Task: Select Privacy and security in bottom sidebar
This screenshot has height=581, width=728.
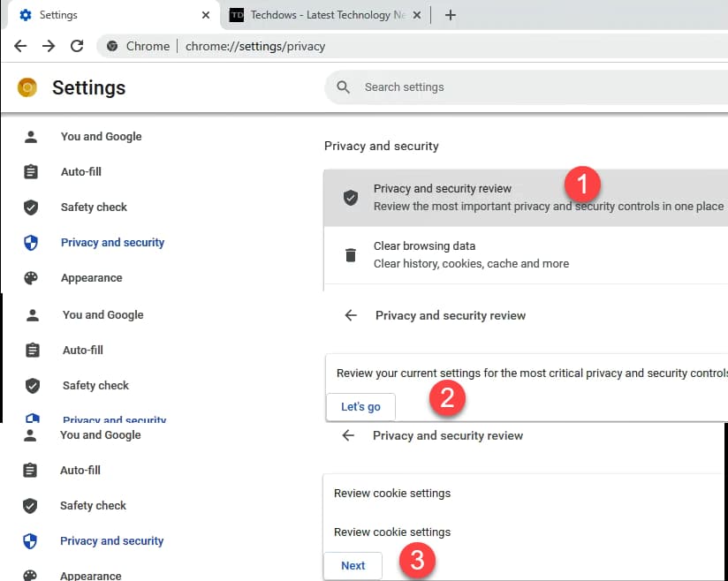Action: tap(111, 540)
